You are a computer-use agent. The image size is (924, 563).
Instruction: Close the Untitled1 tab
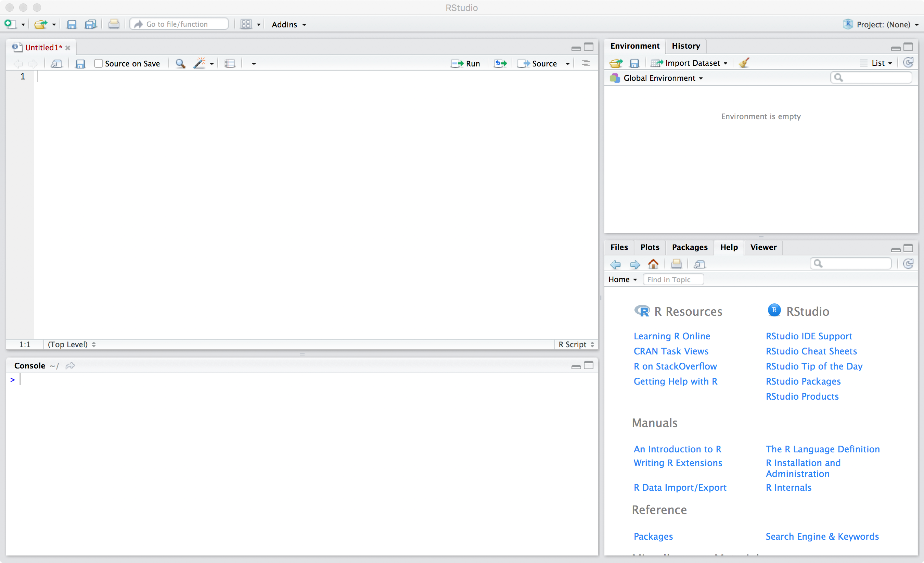[x=68, y=48]
